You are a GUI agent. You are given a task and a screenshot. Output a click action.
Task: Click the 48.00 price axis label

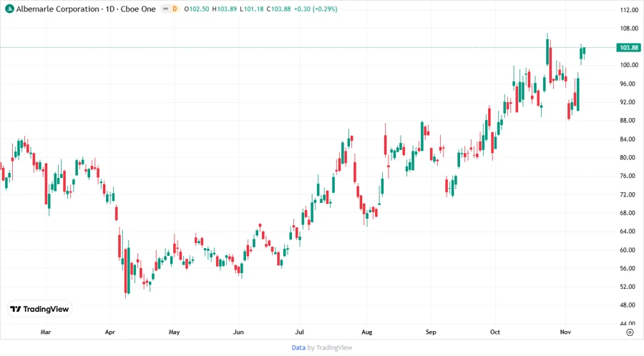[629, 305]
